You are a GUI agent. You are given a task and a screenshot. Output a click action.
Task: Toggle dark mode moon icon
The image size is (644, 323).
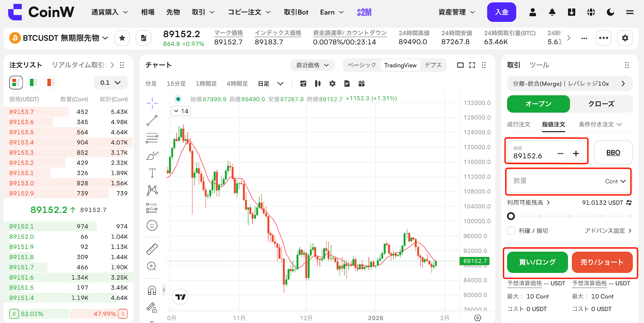610,12
